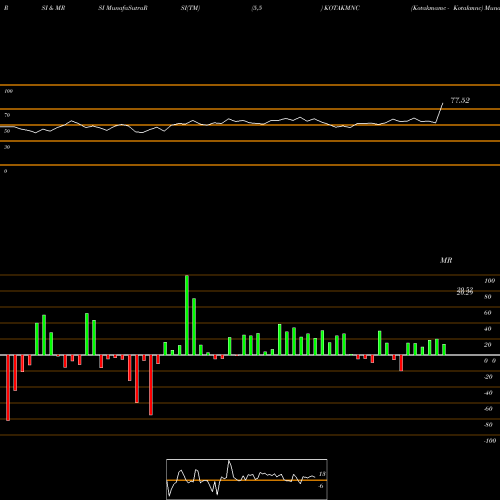Click the 40 label on MR axis
The image size is (500, 500).
pos(488,329)
